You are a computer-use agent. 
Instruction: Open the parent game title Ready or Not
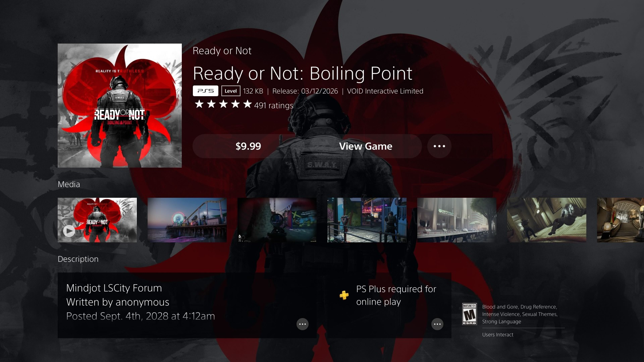(222, 51)
